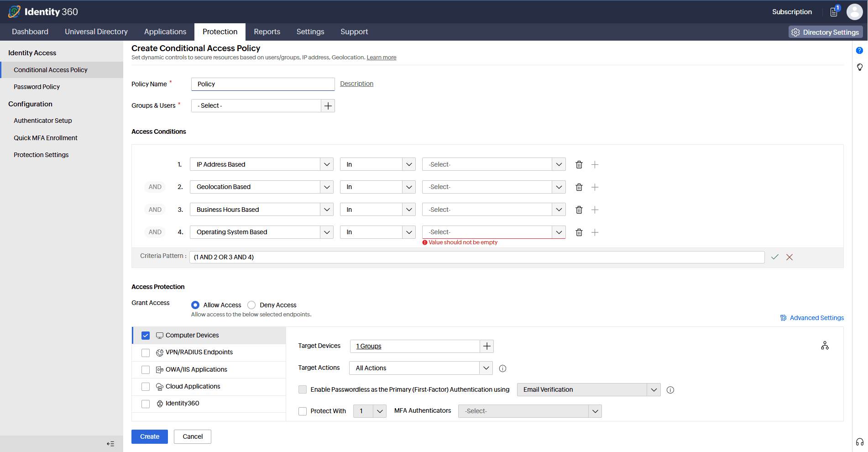Tick the Protect With checkbox
This screenshot has width=868, height=452.
pos(303,411)
